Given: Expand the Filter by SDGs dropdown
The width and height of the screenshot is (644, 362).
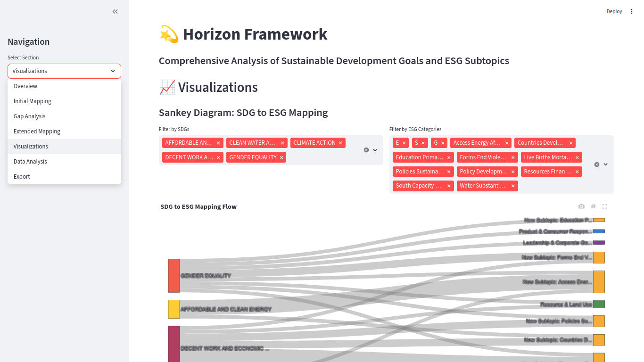Looking at the screenshot, I should click(375, 150).
